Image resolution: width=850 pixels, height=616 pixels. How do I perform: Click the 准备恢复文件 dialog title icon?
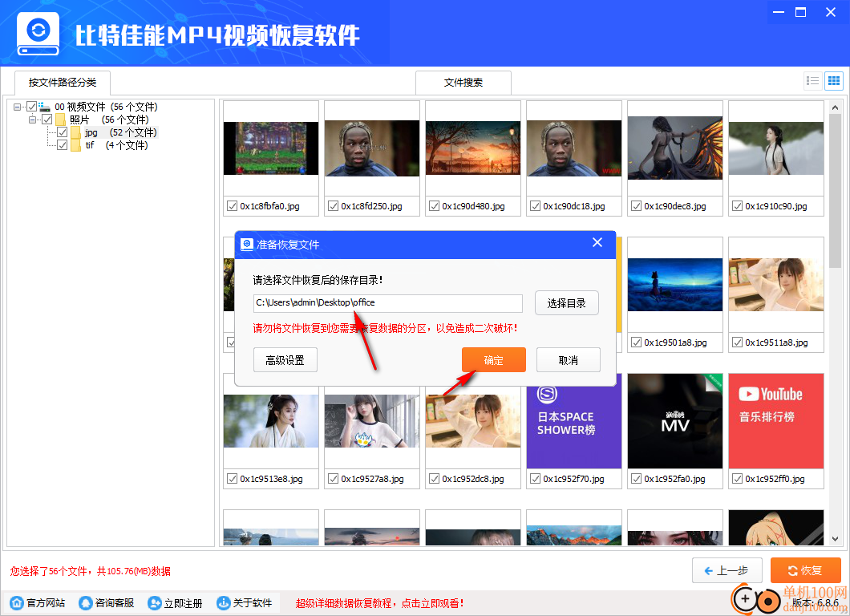click(247, 245)
